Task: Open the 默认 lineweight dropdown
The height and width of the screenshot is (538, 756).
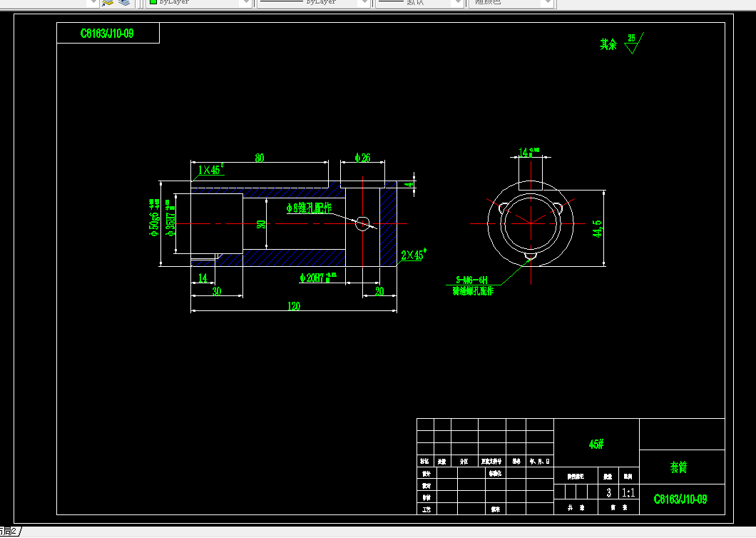Action: (419, 2)
